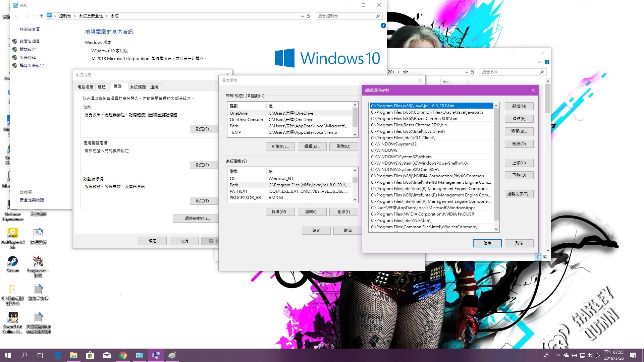Open 電腦名稱 tab in System Properties

pos(86,87)
